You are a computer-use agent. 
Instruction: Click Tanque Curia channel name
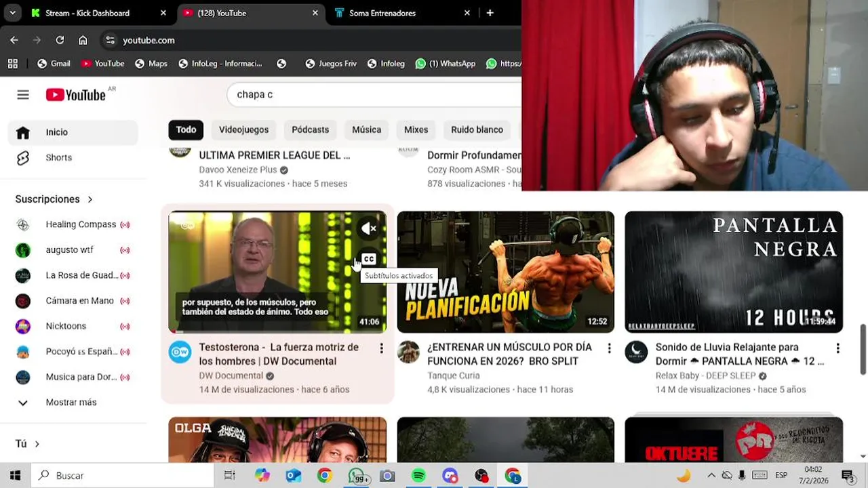[453, 375]
